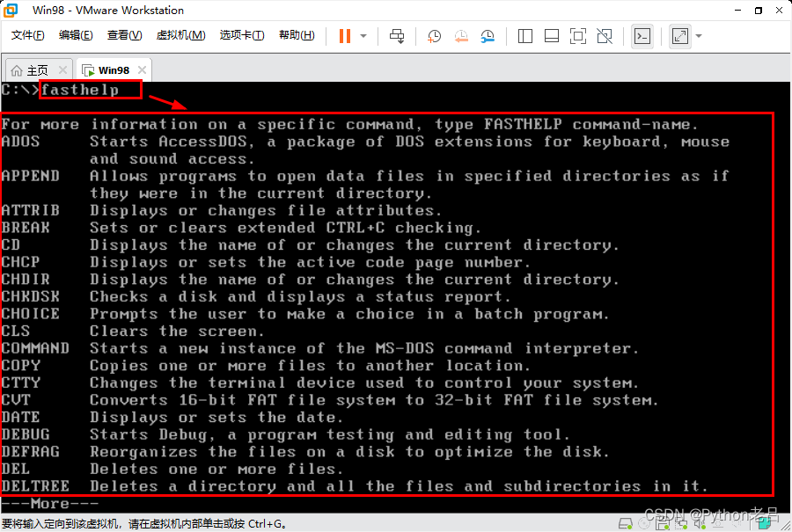
Task: Click the typed fasthelp command text
Action: coord(80,90)
